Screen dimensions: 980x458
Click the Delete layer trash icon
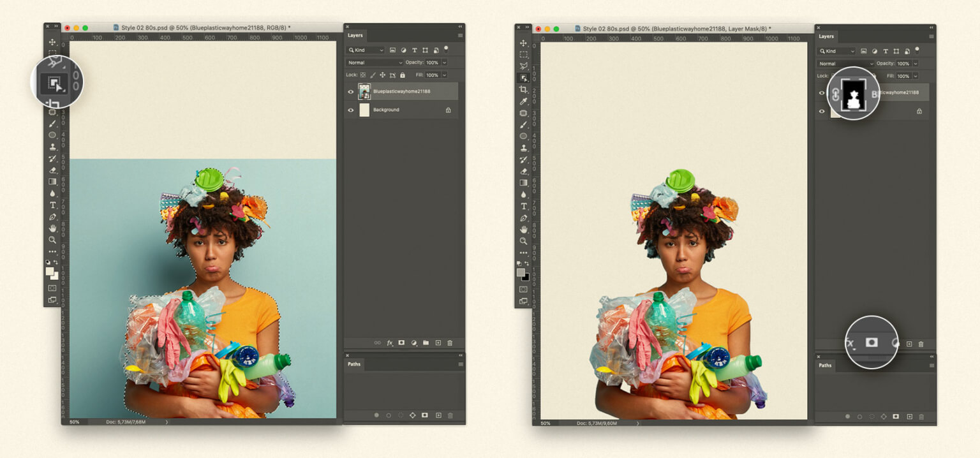pos(450,343)
